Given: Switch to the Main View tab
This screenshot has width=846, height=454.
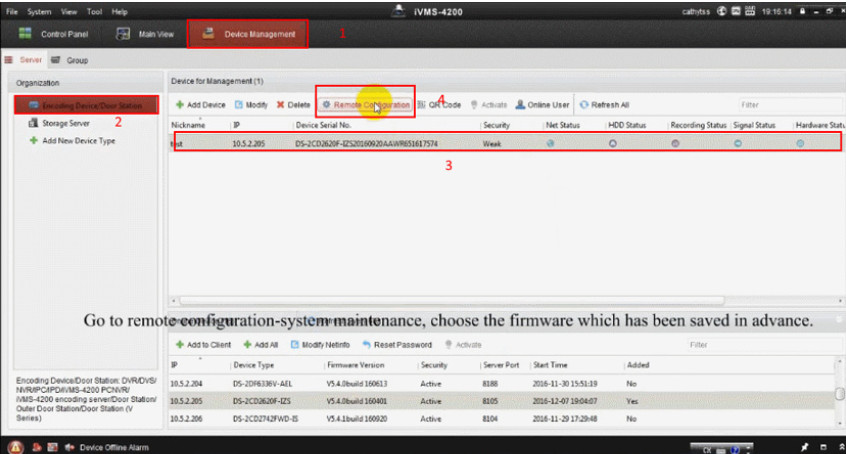Looking at the screenshot, I should point(145,34).
